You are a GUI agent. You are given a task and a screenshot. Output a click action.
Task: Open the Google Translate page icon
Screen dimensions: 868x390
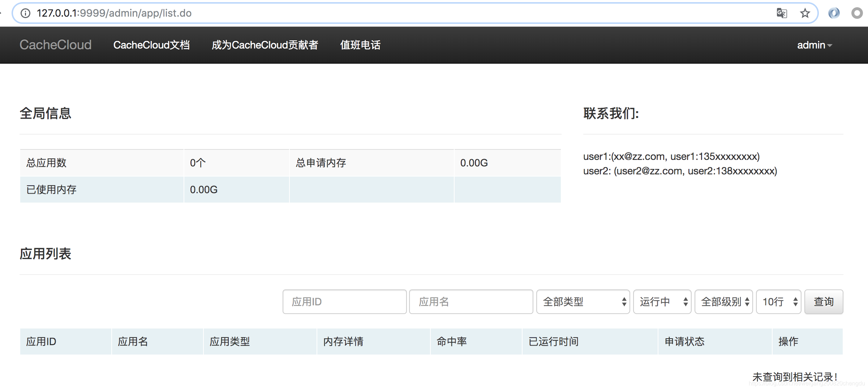[782, 13]
